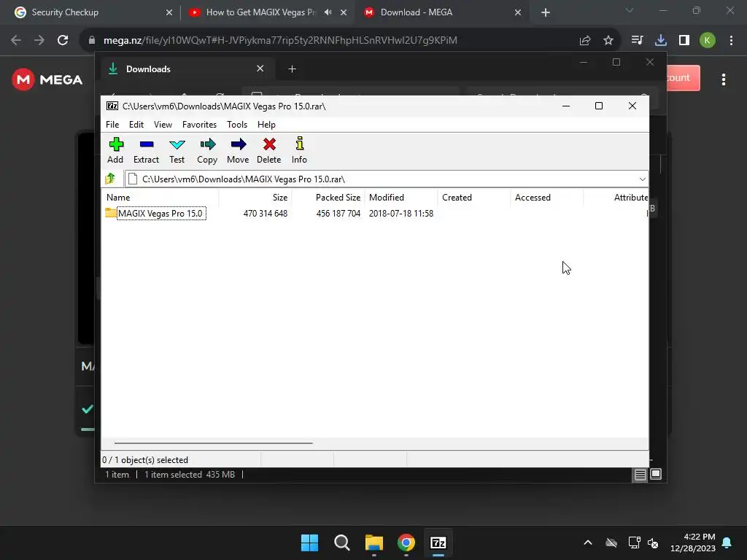Viewport: 747px width, 560px height.
Task: Open MEGA page three-dot menu
Action: [x=724, y=79]
